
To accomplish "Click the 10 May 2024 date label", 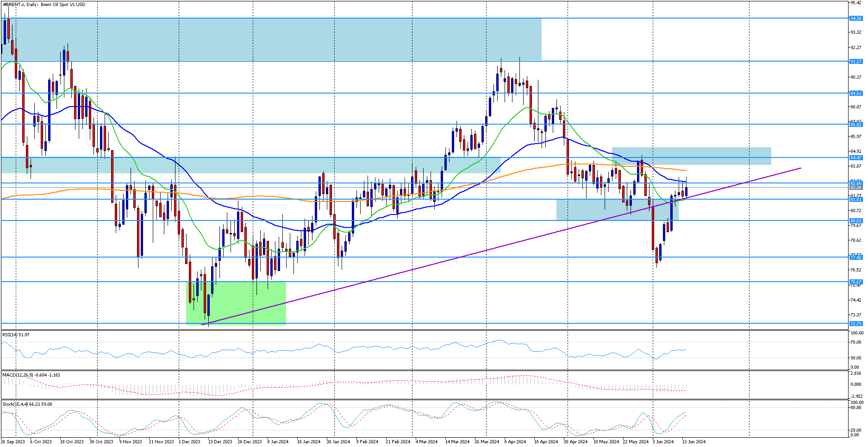I will tap(606, 441).
